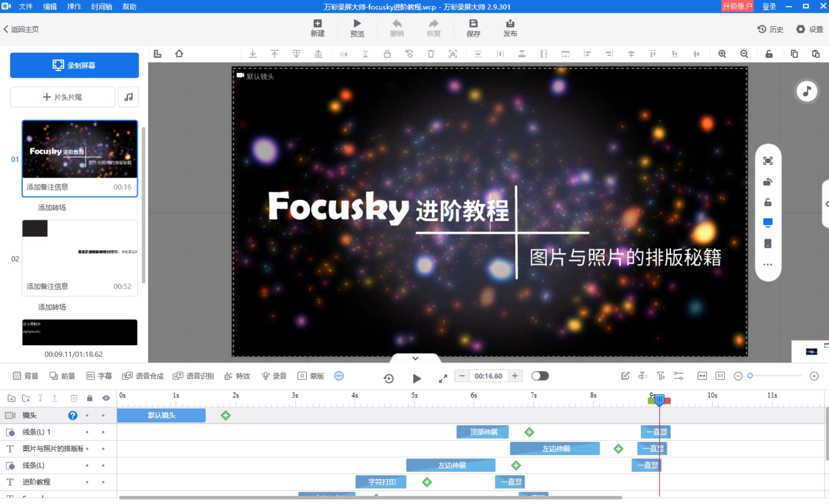
Task: Click the home icon in canvas toolbar
Action: pos(179,54)
